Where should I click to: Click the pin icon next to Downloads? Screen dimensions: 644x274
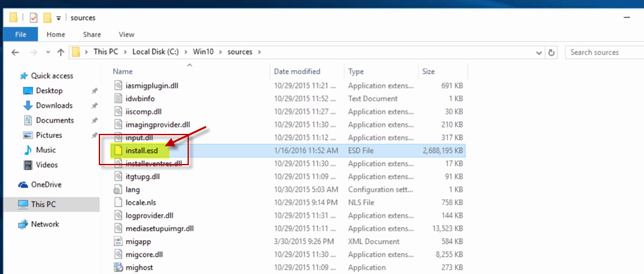[94, 106]
